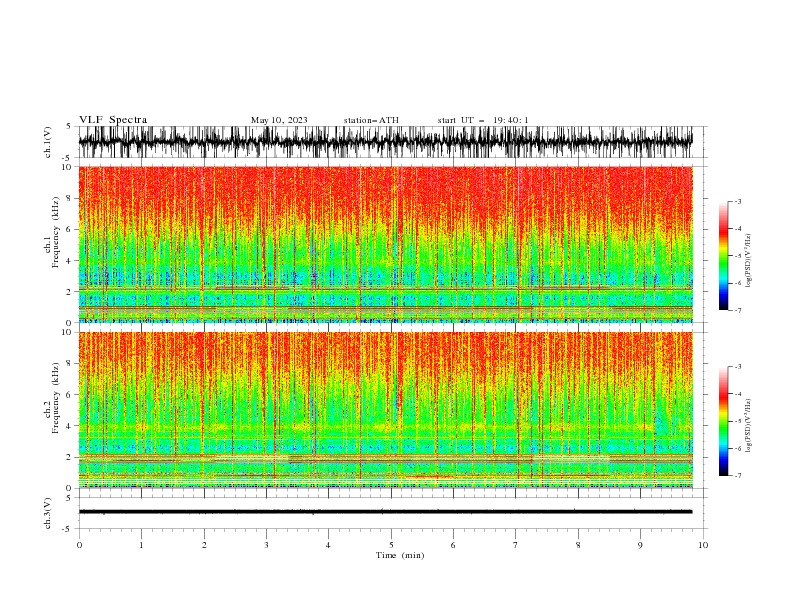Click the 'station=ATH' header label
This screenshot has height=612, width=792.
pos(371,120)
